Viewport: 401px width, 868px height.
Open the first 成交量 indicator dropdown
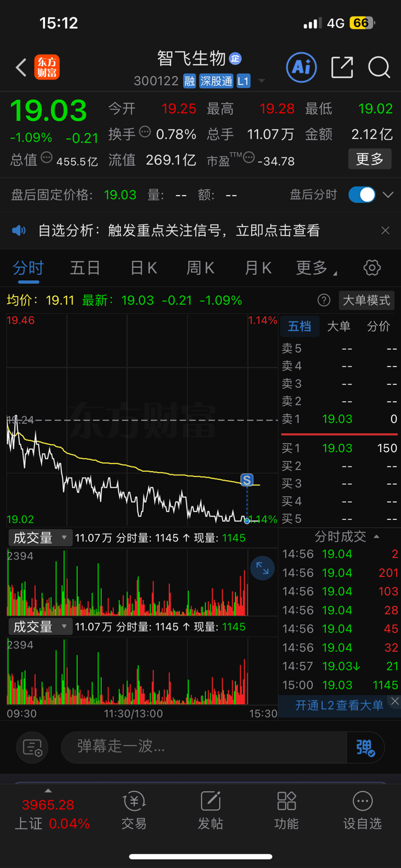(x=40, y=538)
